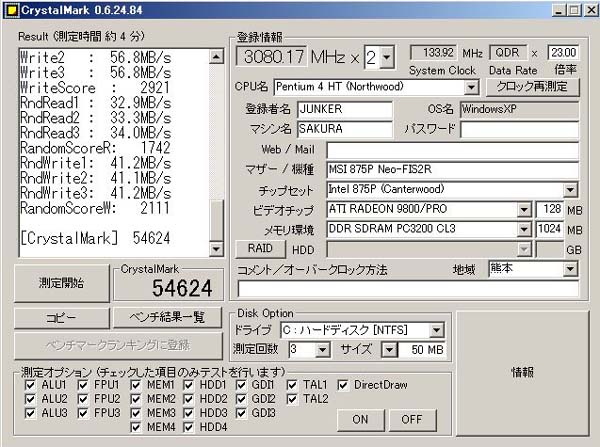Uncheck the GDI1 option
Image resolution: width=600 pixels, height=447 pixels.
pos(241,385)
